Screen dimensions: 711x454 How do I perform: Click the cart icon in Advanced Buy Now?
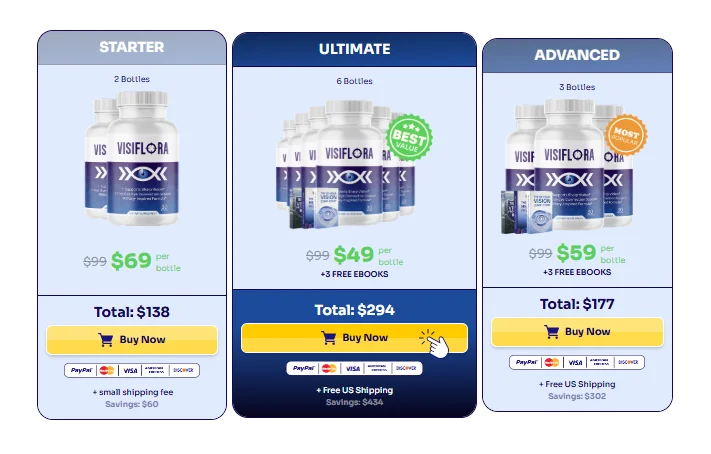551,332
